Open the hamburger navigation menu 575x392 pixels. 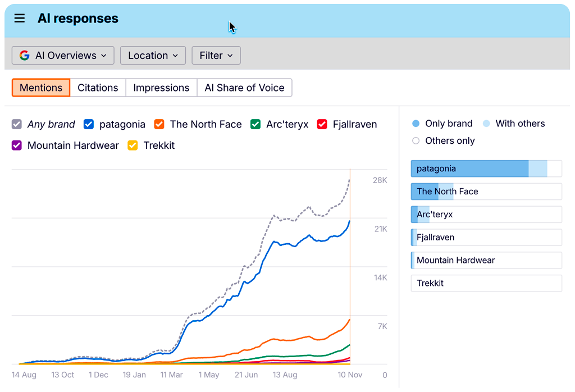19,18
